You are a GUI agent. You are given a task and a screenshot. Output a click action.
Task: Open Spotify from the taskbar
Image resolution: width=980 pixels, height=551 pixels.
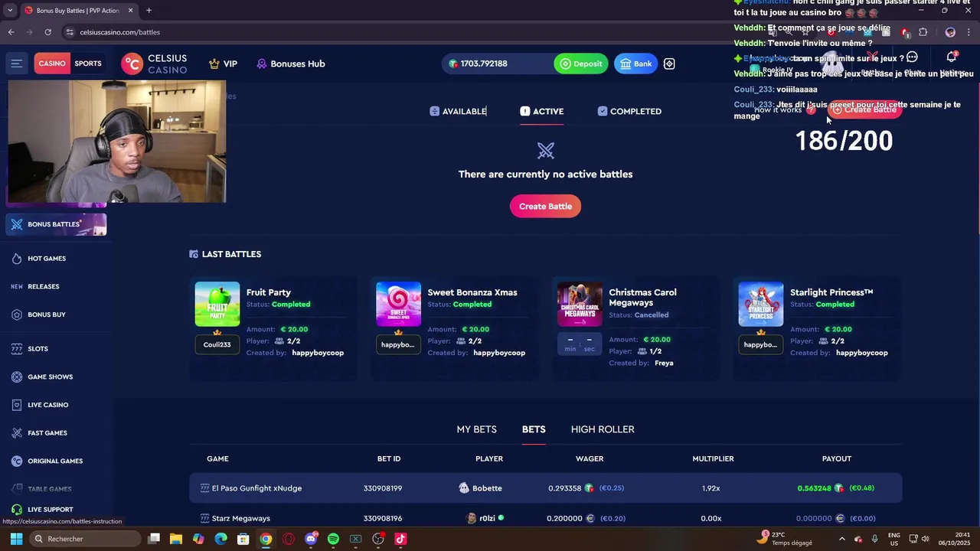pyautogui.click(x=333, y=539)
